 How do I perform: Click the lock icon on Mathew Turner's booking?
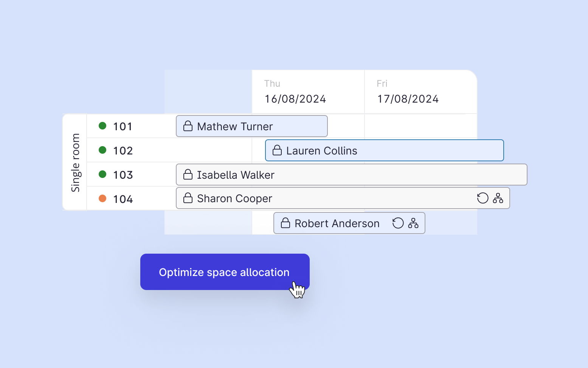(188, 126)
